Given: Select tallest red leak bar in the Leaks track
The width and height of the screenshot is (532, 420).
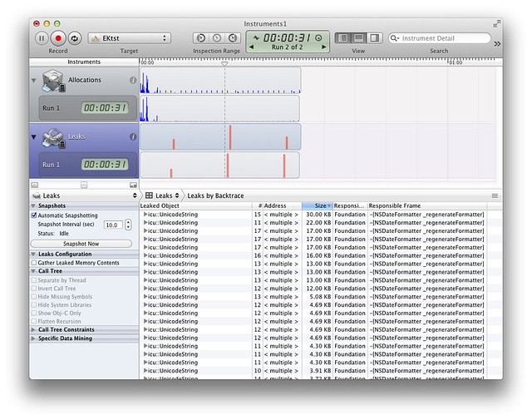Looking at the screenshot, I should [x=230, y=137].
